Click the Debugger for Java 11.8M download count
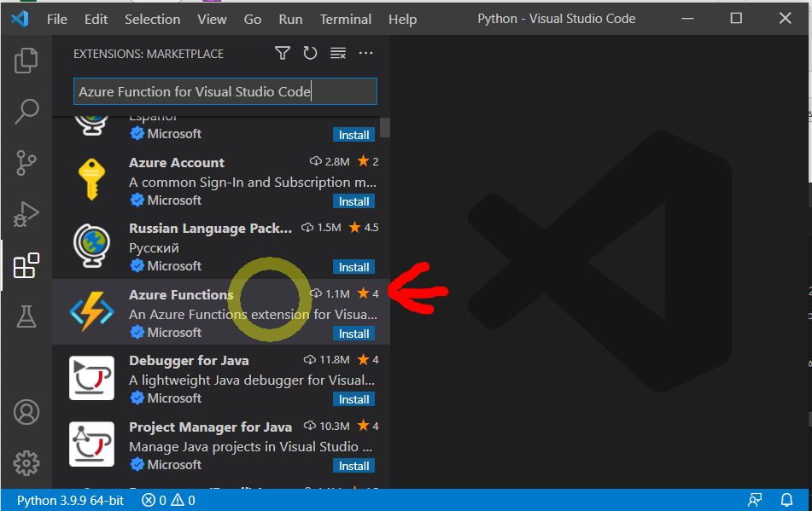 pyautogui.click(x=327, y=359)
